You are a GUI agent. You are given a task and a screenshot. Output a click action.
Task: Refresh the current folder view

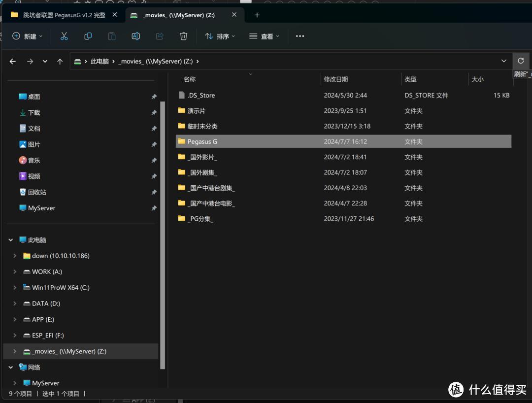[521, 61]
